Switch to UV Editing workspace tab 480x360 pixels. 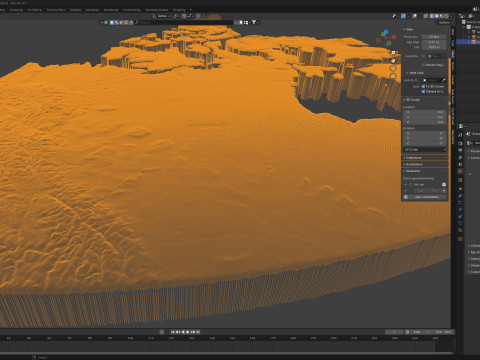(34, 10)
